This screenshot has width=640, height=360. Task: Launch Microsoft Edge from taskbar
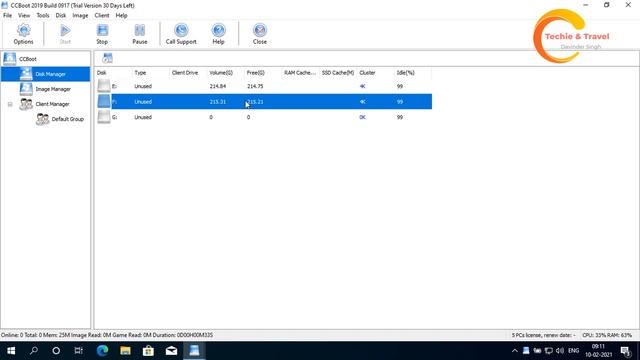102,351
